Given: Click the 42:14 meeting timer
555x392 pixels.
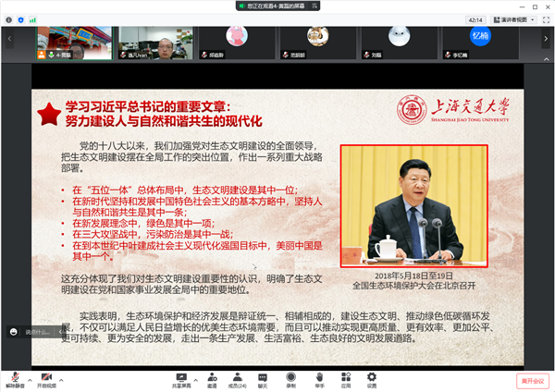Looking at the screenshot, I should pyautogui.click(x=475, y=20).
